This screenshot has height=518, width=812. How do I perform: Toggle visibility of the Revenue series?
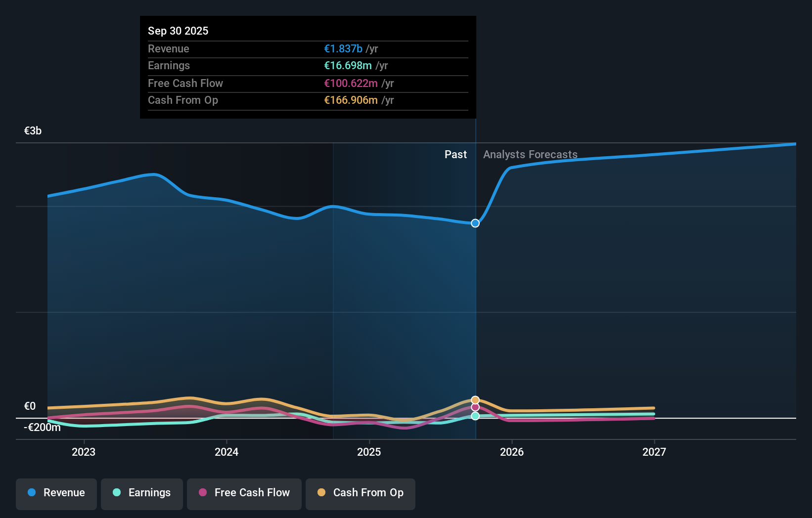pyautogui.click(x=56, y=493)
